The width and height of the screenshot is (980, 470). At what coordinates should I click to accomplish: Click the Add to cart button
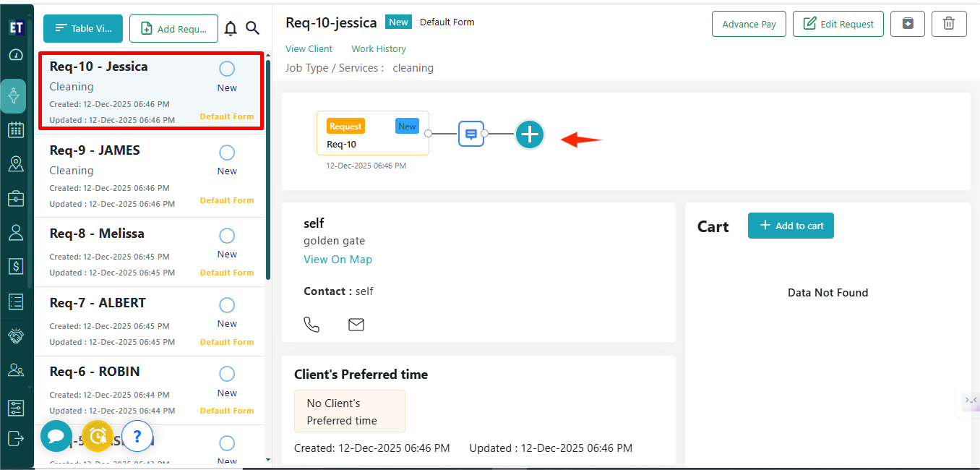(791, 226)
